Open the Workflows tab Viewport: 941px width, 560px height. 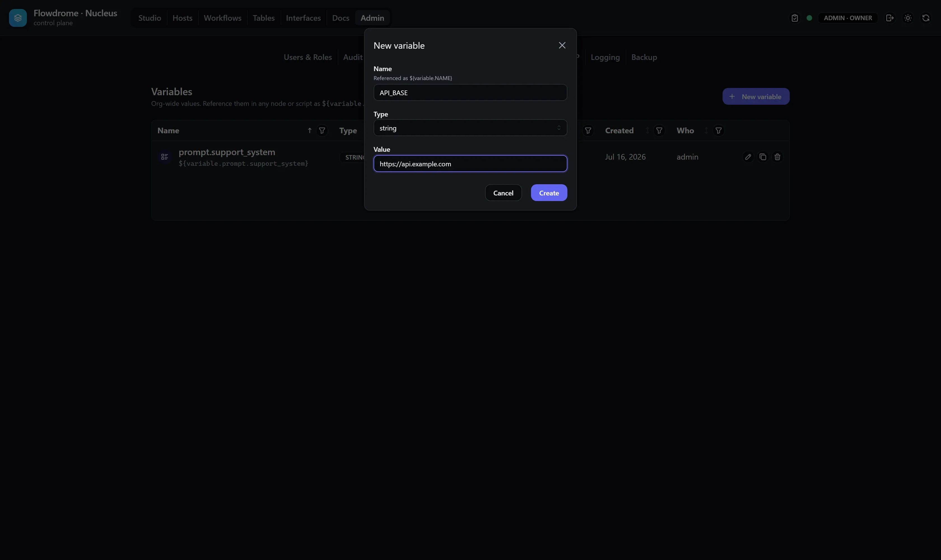coord(222,18)
